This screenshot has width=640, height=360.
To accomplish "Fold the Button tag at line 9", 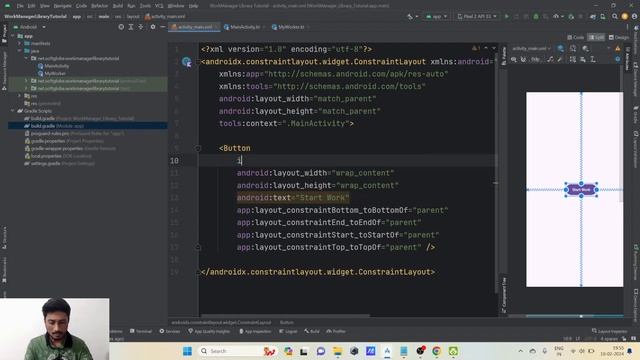I will click(x=198, y=148).
